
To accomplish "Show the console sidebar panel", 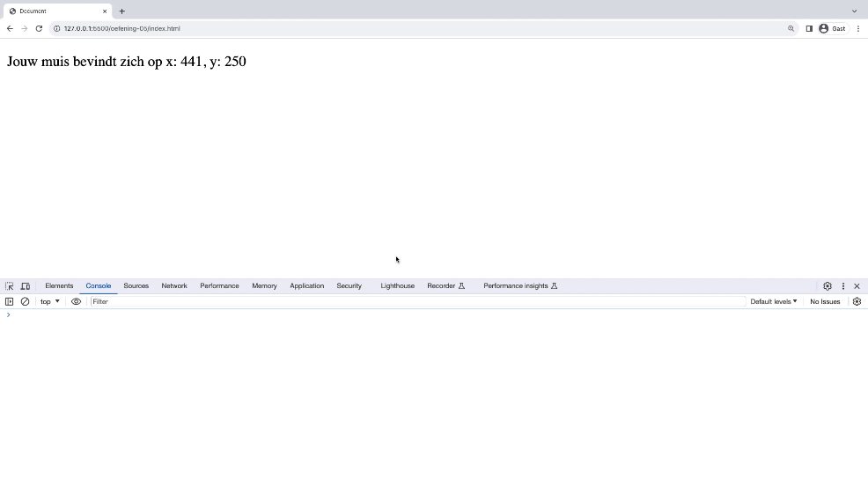I will 10,301.
